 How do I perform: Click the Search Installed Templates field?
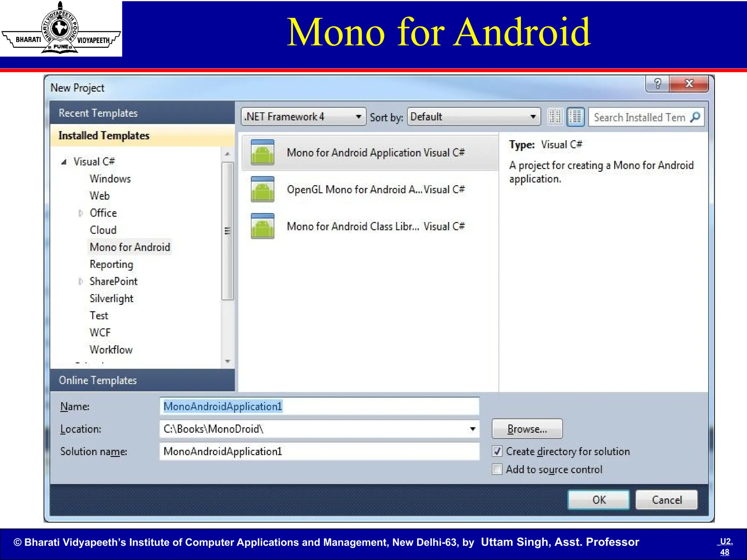(646, 117)
